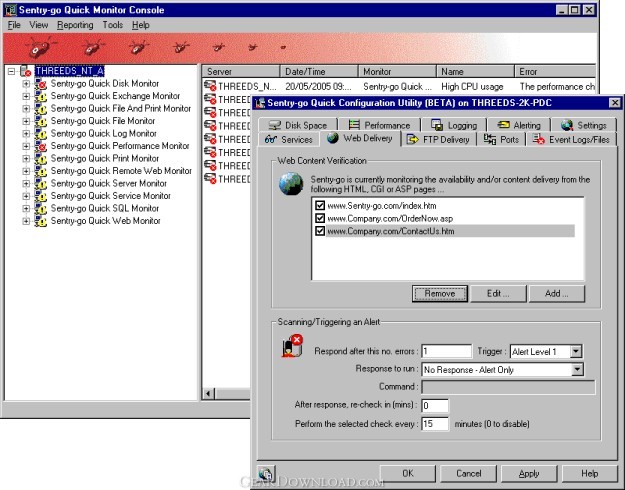Click the first alert row error icon in list

210,86
